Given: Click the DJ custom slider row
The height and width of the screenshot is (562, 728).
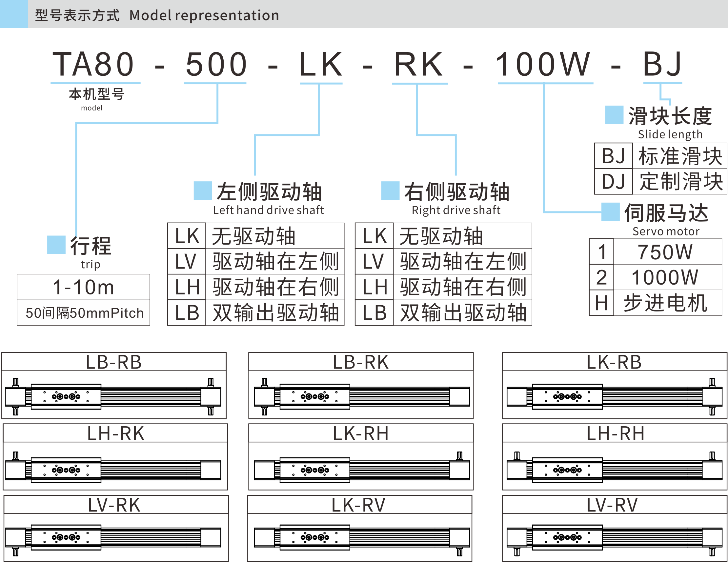Looking at the screenshot, I should pos(660,182).
